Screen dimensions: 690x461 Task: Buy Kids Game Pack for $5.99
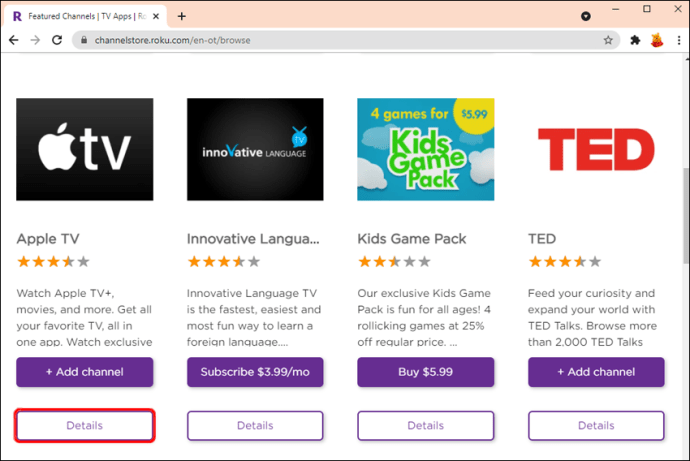tap(425, 373)
